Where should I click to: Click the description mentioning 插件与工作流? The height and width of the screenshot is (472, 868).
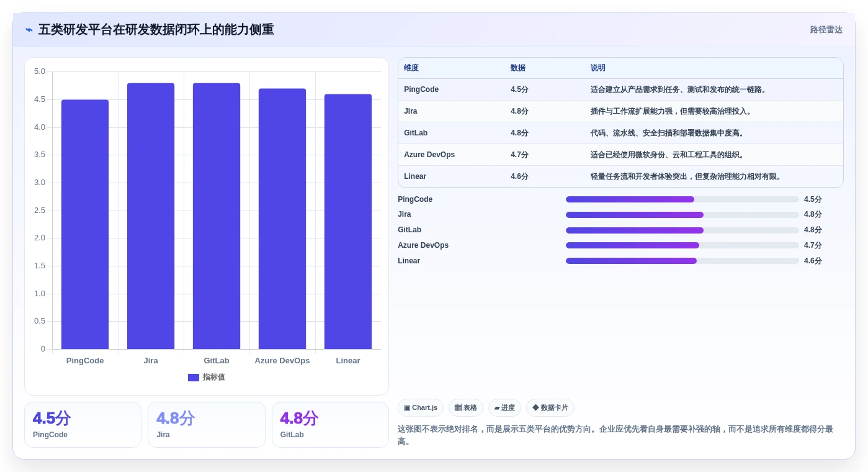671,111
